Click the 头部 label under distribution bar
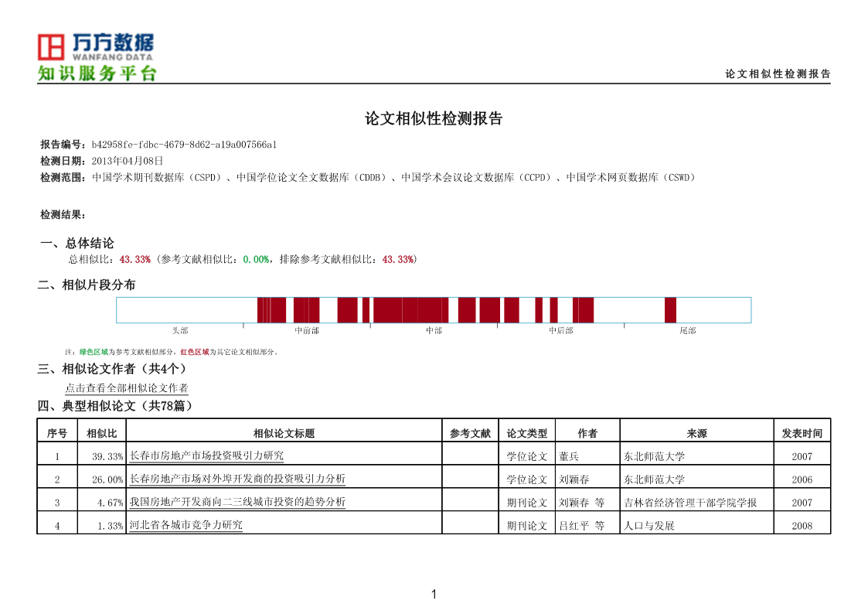The width and height of the screenshot is (868, 614). coord(180,330)
